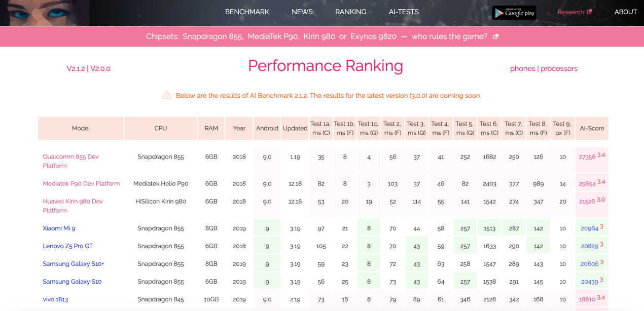Open the Xiaomi Mi 9 model link
This screenshot has width=644, height=311.
(x=59, y=228)
